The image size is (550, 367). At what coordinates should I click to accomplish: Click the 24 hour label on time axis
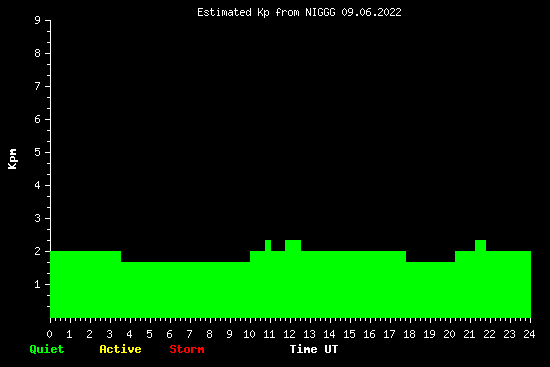[529, 334]
